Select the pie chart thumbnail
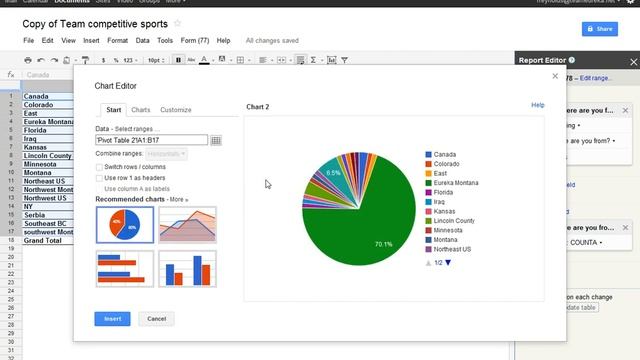The image size is (640, 360). point(125,225)
